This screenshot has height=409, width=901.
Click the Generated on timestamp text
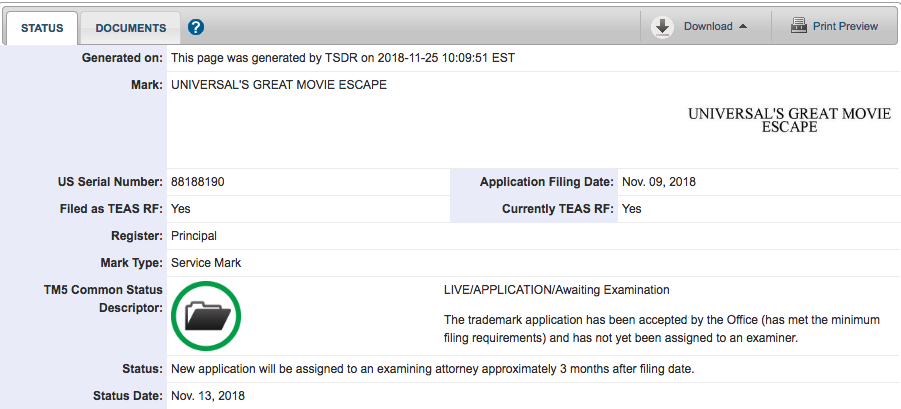(343, 58)
